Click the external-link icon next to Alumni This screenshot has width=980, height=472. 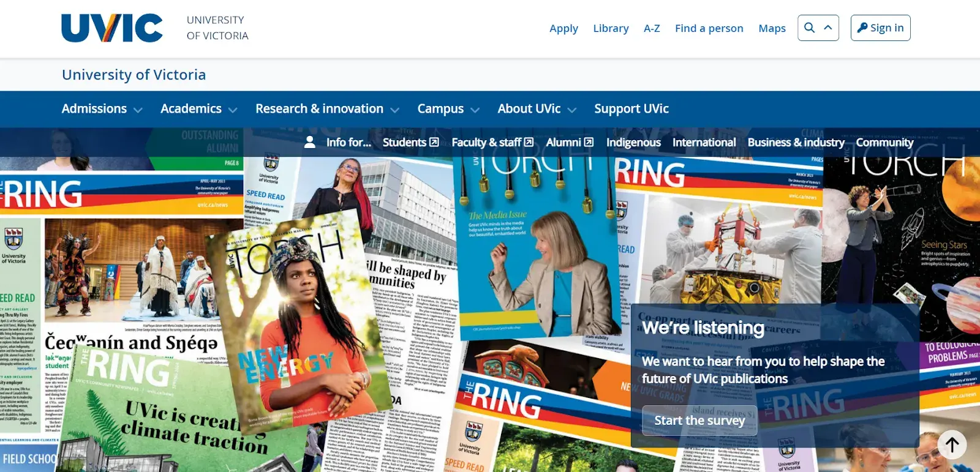(x=589, y=142)
